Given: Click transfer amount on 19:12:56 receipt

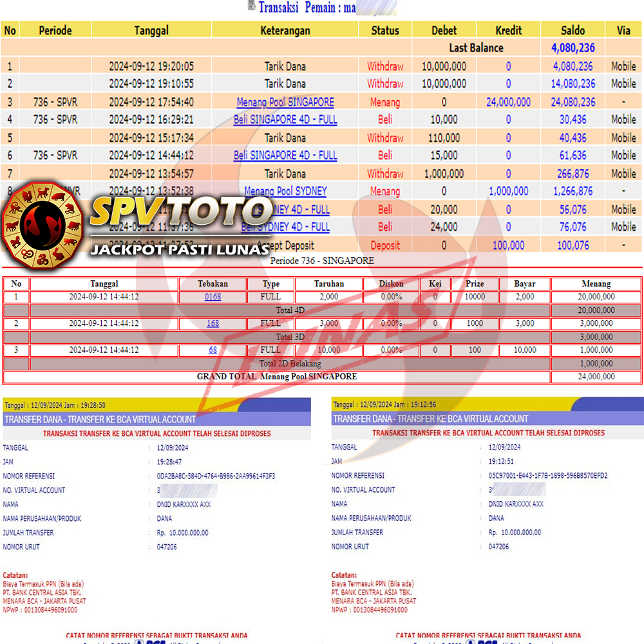Looking at the screenshot, I should coord(515,533).
